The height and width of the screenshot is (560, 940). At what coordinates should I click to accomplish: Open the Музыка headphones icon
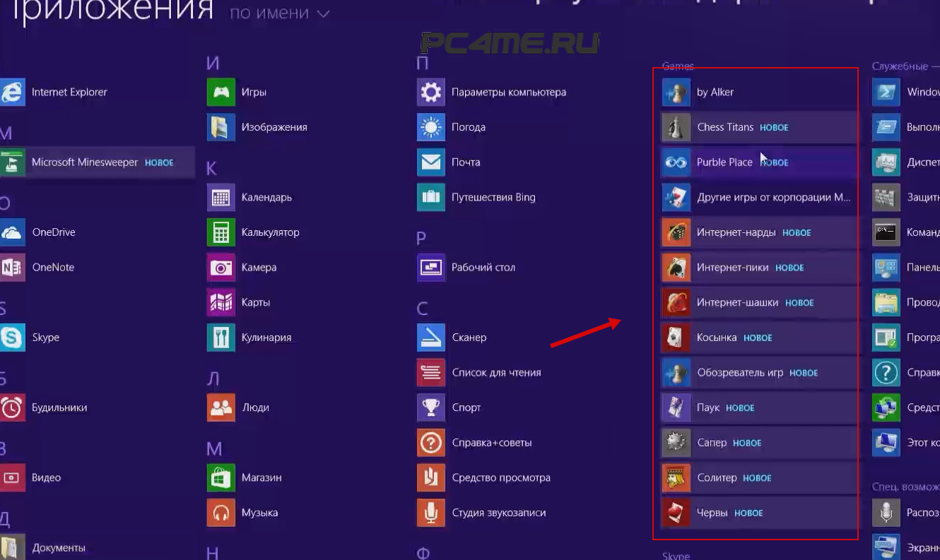tap(221, 513)
